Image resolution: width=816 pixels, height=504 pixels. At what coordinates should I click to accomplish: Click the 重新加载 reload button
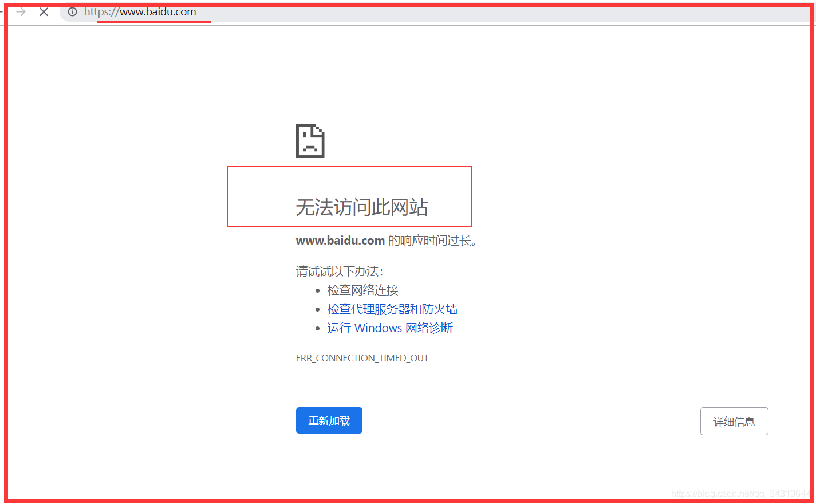329,420
